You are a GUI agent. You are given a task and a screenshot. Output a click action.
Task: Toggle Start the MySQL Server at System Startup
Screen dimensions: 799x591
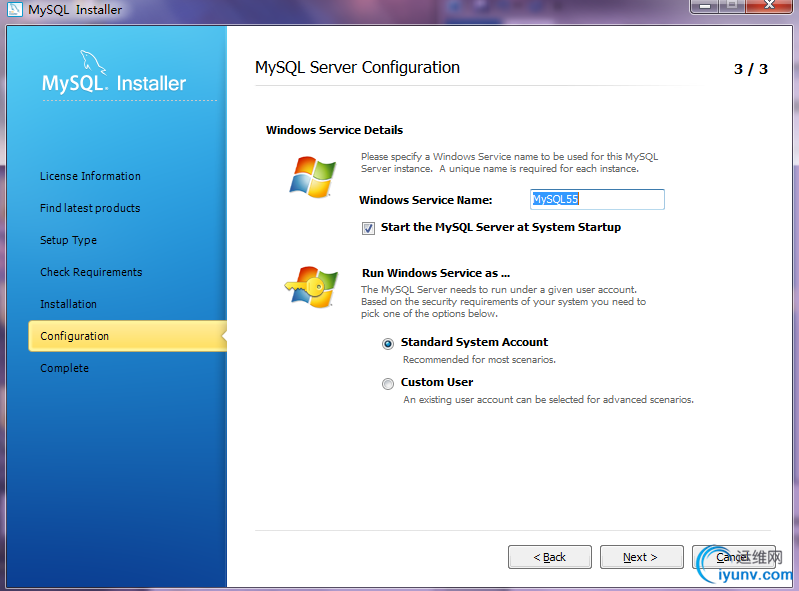(368, 228)
